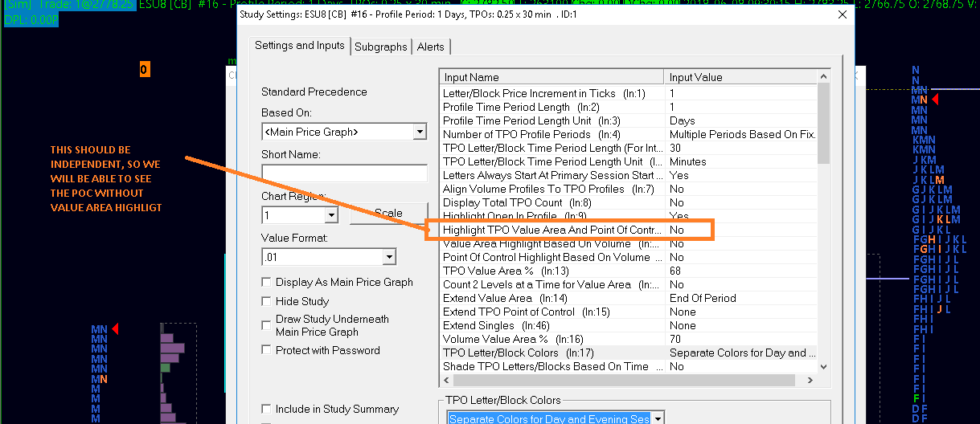This screenshot has width=980, height=424.
Task: Select Highlight Open In Profile row
Action: 629,216
